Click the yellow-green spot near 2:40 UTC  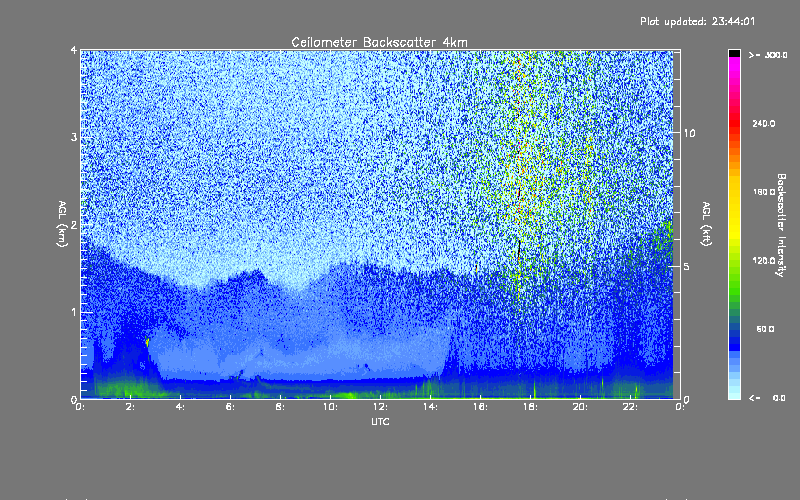tap(147, 342)
